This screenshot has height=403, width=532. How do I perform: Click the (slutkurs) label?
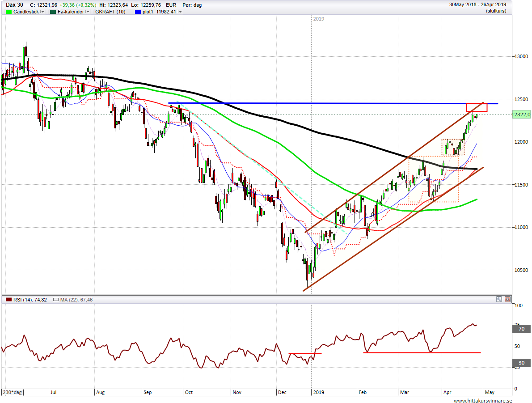click(496, 11)
